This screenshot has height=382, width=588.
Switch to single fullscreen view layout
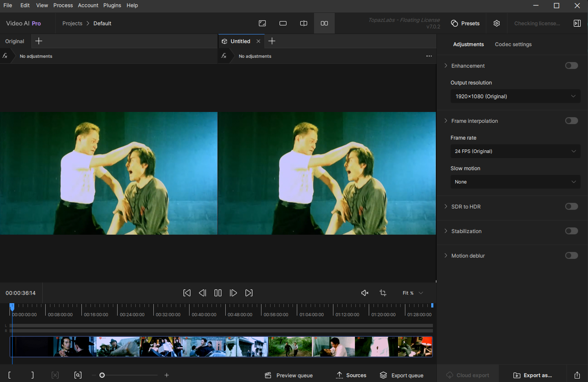click(x=262, y=23)
